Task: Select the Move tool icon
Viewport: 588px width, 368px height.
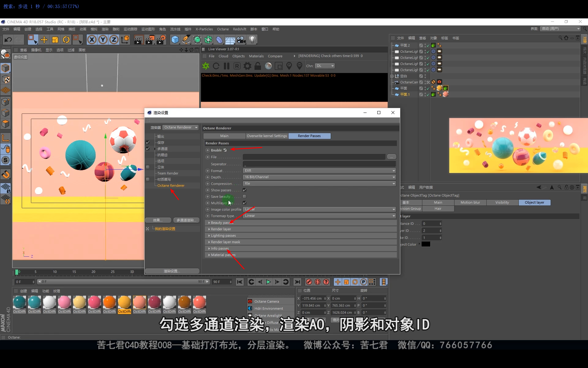Action: (x=44, y=40)
